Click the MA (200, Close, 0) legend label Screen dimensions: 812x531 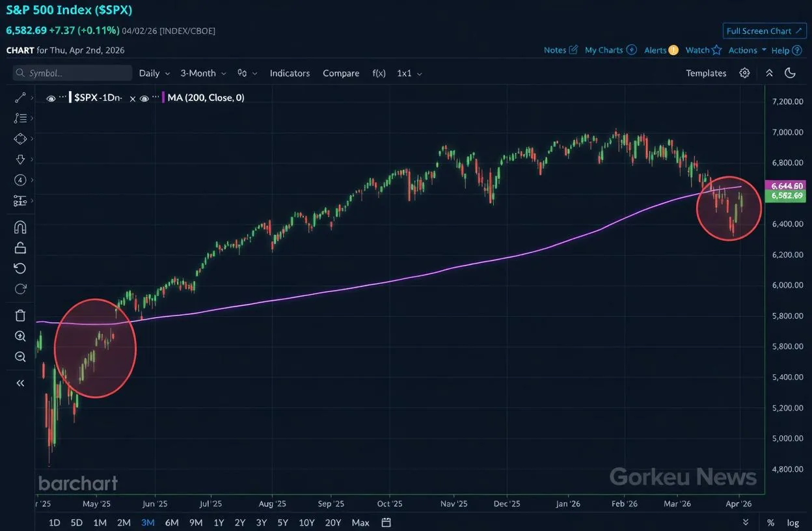click(x=206, y=98)
